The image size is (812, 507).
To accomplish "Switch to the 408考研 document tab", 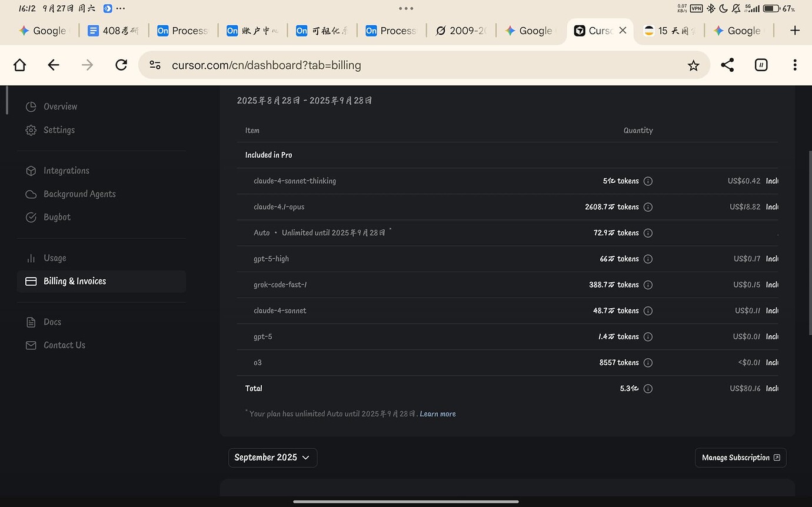I will pos(112,31).
